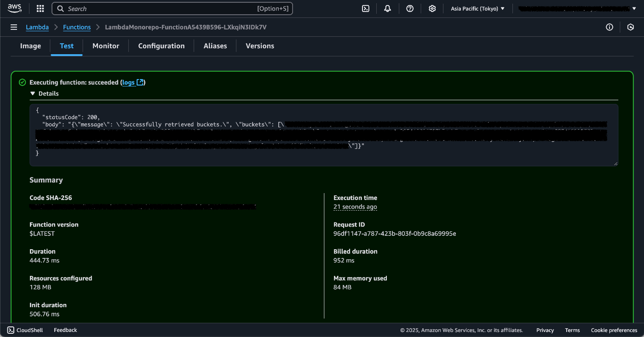Click the AWS home logo
The height and width of the screenshot is (337, 644).
click(x=14, y=8)
